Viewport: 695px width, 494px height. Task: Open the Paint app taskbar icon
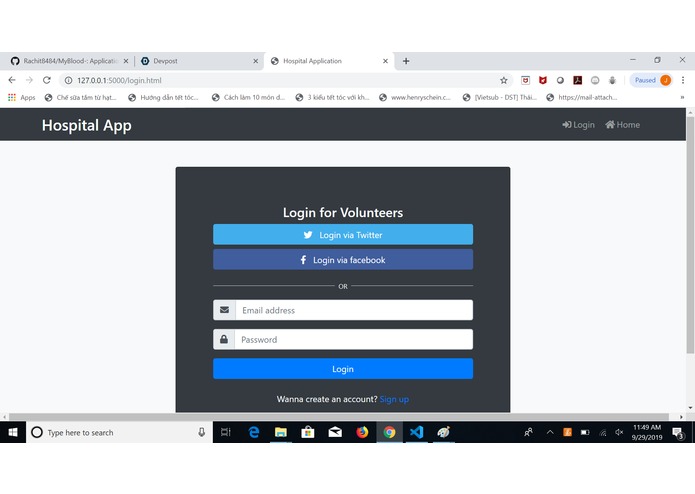pos(443,432)
